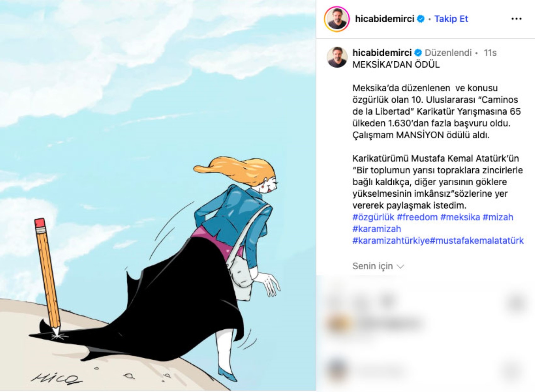The width and height of the screenshot is (535, 392).
Task: Open the #karamizah hashtag link
Action: coord(377,229)
